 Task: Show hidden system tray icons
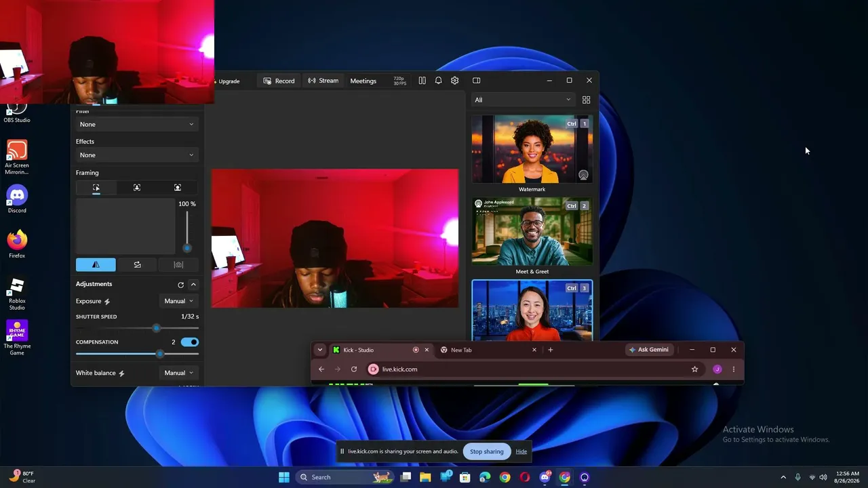(x=783, y=477)
